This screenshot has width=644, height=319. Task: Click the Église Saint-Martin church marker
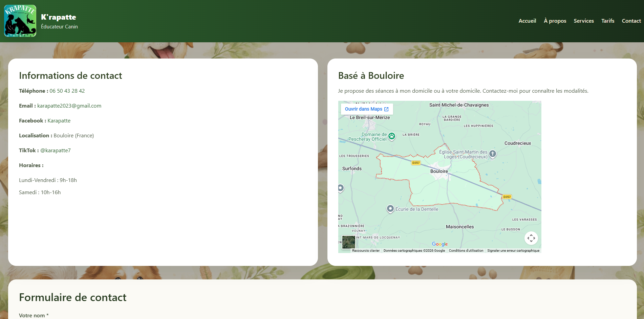(493, 154)
